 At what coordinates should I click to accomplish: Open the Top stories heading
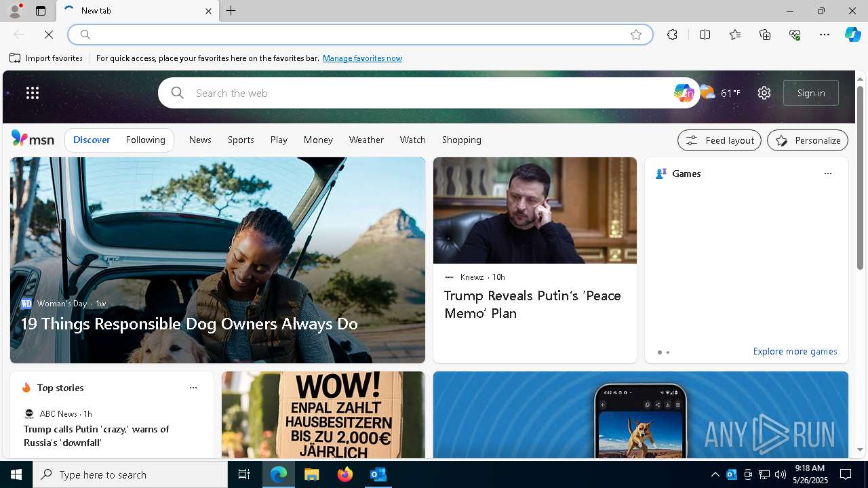click(60, 388)
